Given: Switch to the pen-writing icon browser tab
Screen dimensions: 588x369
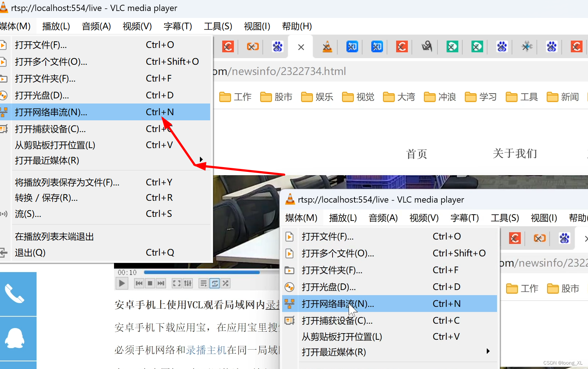Looking at the screenshot, I should [426, 47].
